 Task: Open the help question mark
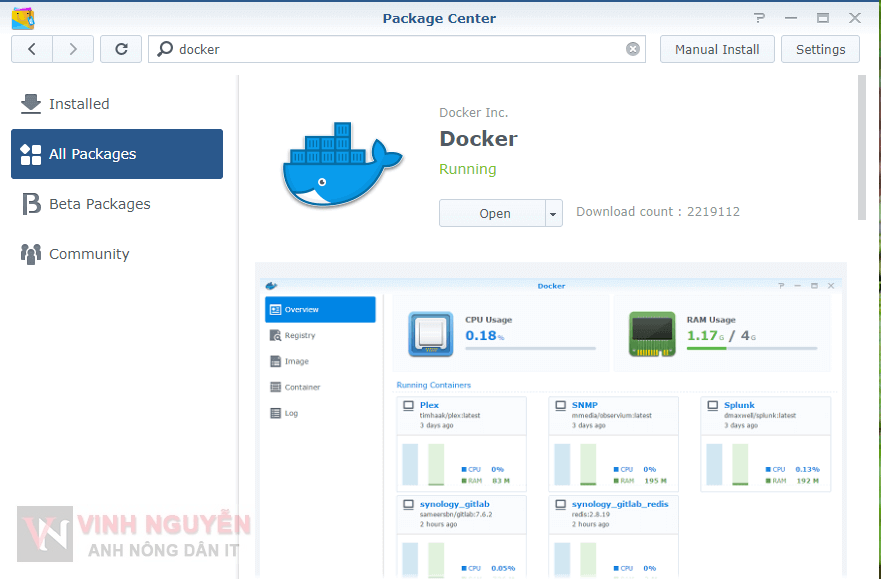tap(760, 18)
